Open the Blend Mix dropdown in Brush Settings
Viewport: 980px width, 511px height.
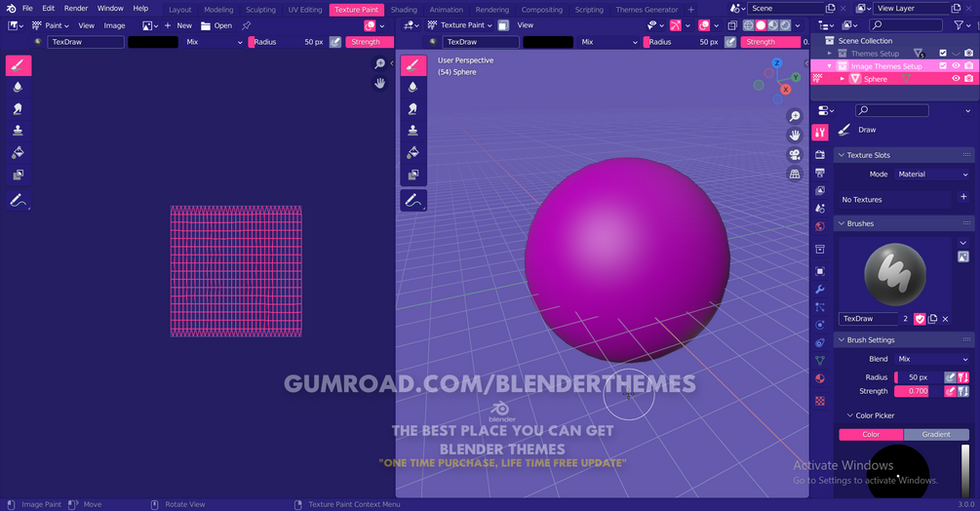pos(932,359)
